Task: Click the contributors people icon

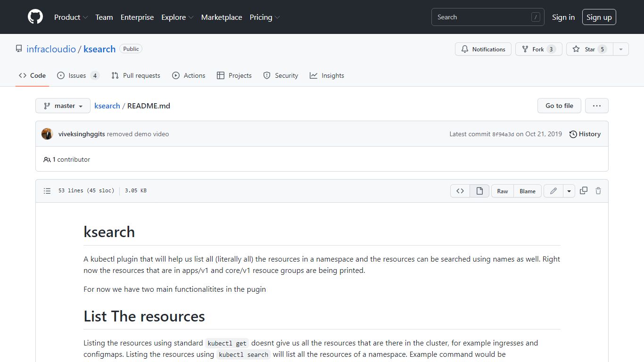Action: [x=47, y=159]
